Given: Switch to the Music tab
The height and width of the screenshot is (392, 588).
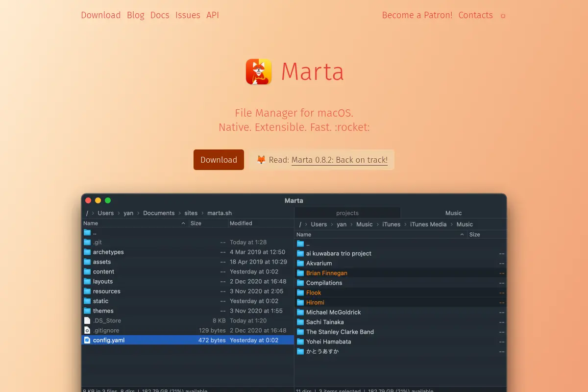Looking at the screenshot, I should point(453,213).
